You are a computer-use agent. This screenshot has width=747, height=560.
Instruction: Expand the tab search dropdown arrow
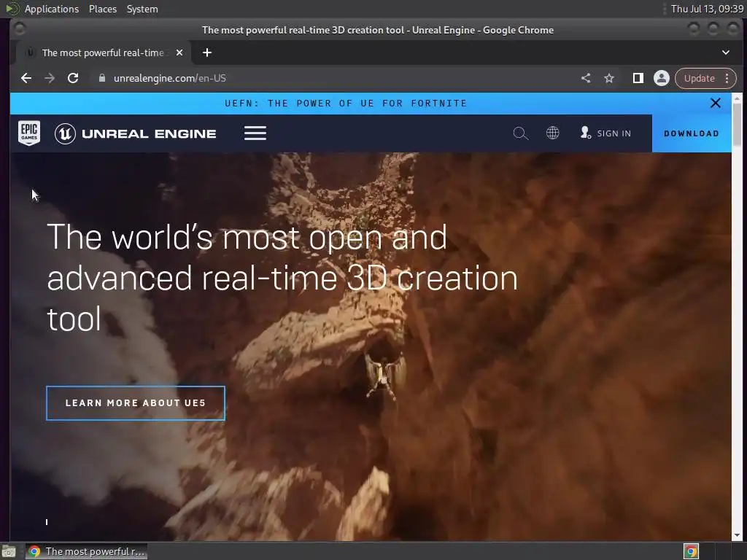(x=726, y=52)
